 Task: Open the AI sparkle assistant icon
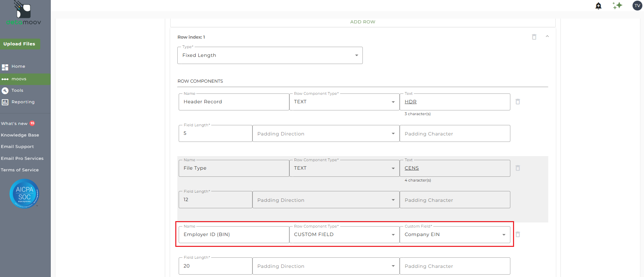point(617,5)
